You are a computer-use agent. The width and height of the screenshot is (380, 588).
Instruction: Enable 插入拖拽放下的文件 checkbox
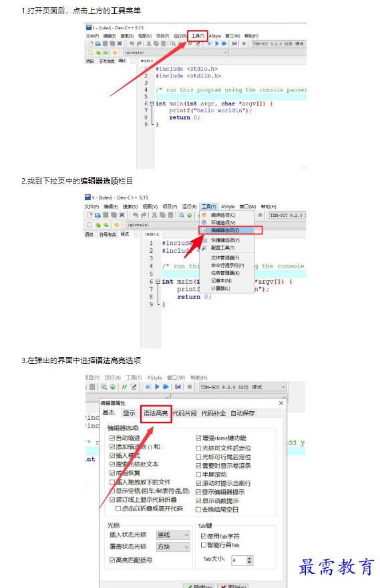112,482
